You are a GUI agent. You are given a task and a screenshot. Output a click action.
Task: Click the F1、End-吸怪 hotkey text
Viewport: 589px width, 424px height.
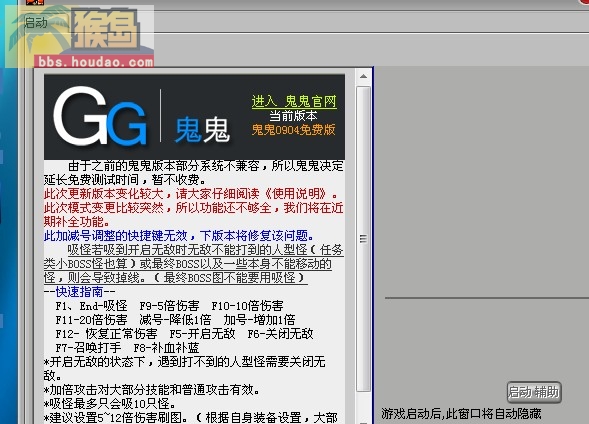coord(91,306)
